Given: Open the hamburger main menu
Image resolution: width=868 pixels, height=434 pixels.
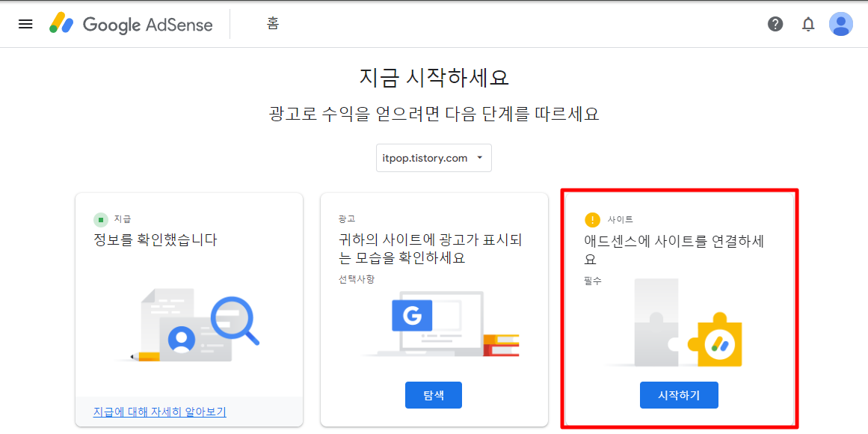Looking at the screenshot, I should tap(25, 24).
